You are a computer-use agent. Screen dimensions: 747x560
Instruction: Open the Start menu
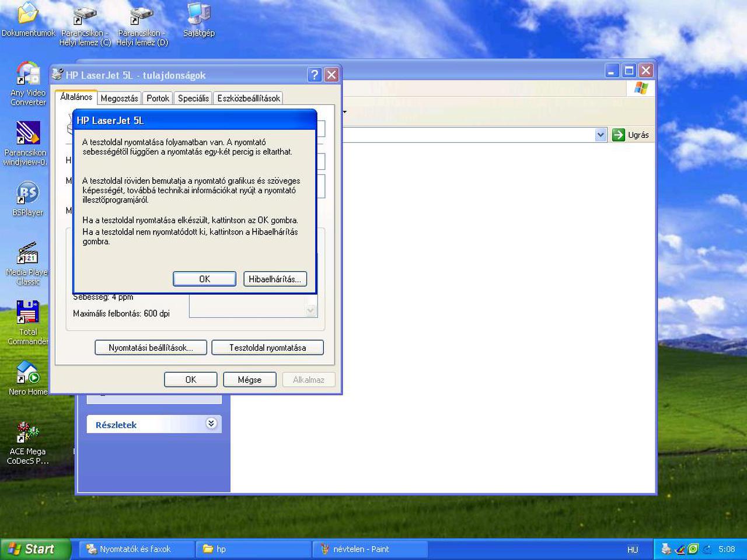(x=35, y=549)
